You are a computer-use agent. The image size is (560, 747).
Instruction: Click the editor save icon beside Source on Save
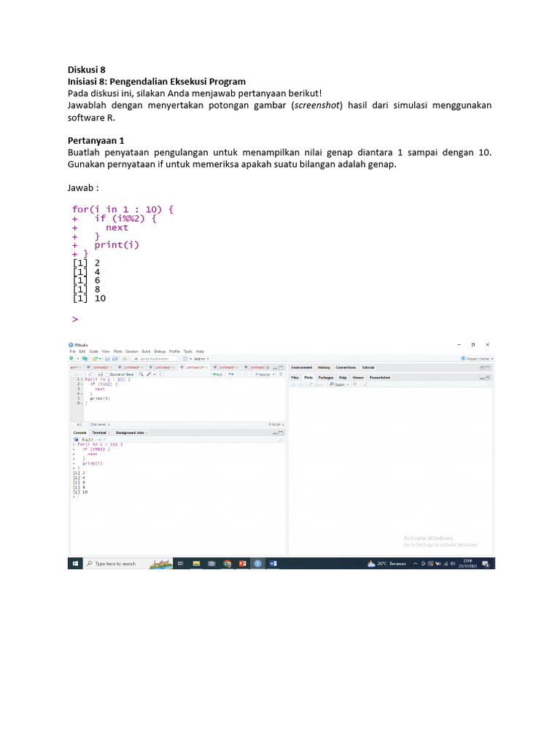coord(101,374)
